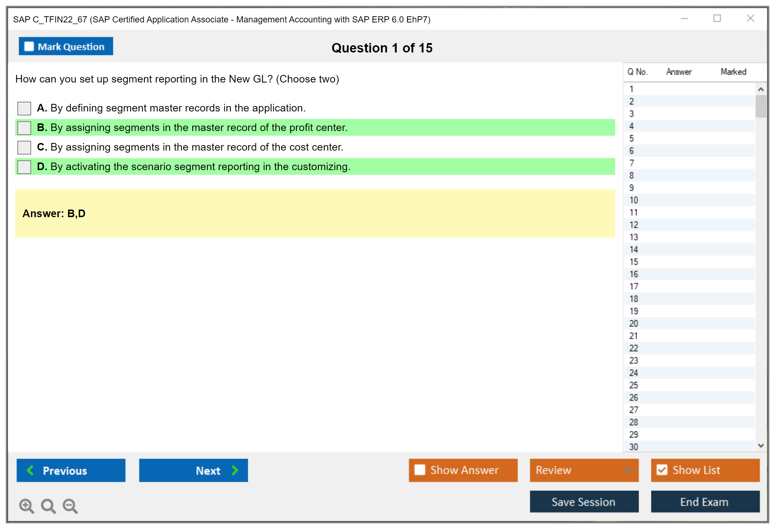Tick the Mark Question checkbox

[x=29, y=47]
